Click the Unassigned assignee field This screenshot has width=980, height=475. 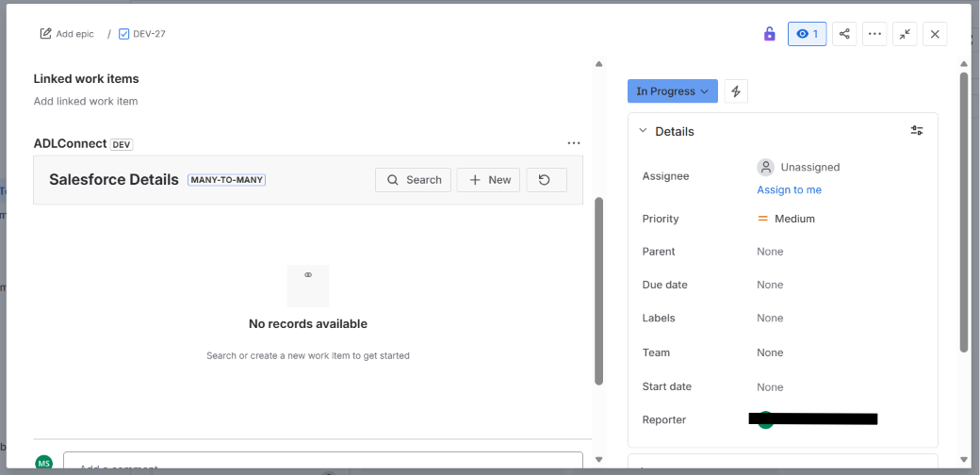coord(798,167)
